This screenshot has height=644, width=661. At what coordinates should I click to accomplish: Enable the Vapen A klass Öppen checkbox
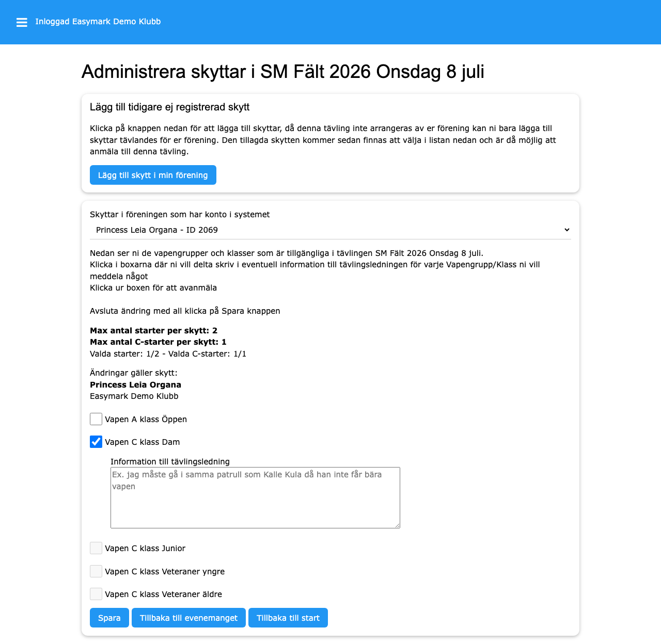[x=96, y=419]
